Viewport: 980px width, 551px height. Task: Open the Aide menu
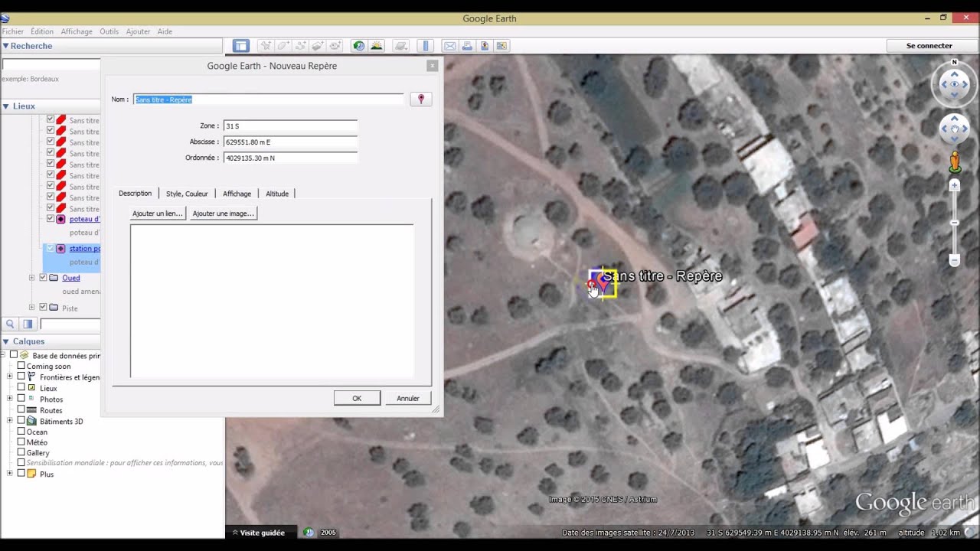tap(165, 31)
